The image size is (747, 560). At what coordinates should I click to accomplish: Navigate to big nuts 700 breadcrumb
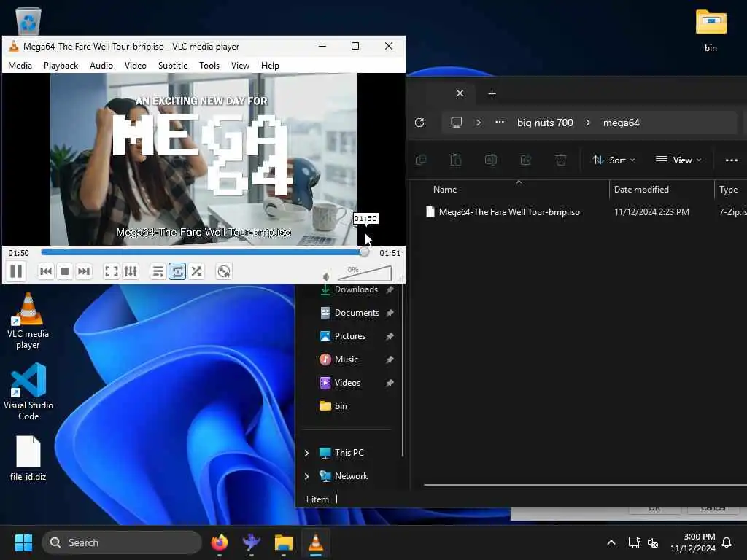pyautogui.click(x=545, y=122)
